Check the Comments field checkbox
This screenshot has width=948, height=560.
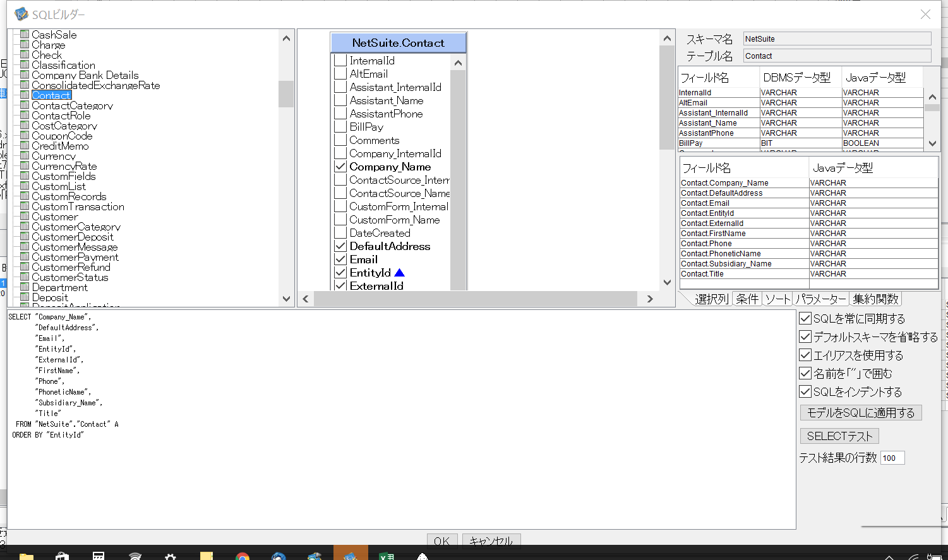pos(340,140)
